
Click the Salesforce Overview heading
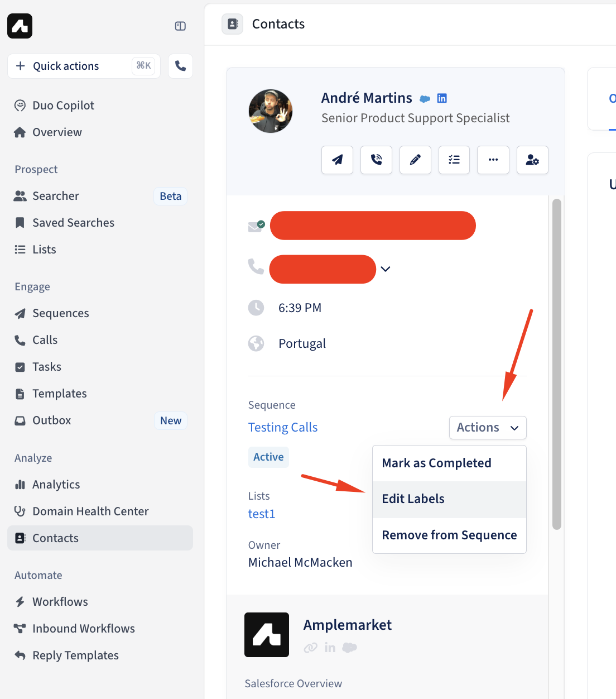[293, 684]
